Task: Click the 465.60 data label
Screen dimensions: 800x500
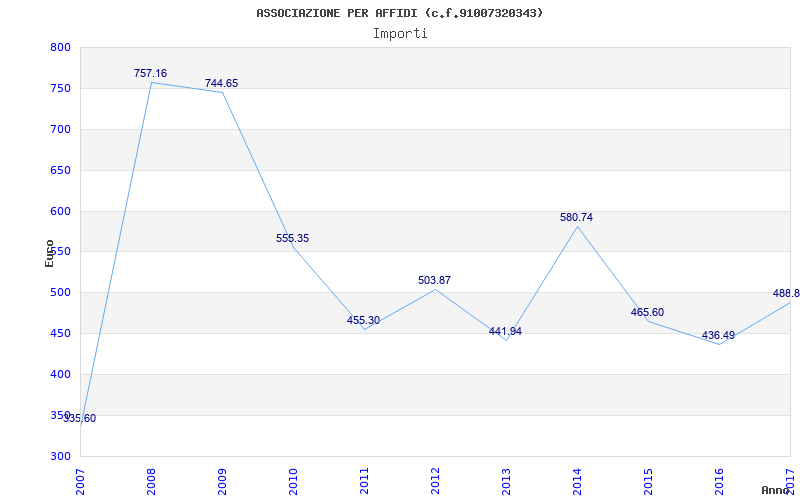Action: pos(647,312)
